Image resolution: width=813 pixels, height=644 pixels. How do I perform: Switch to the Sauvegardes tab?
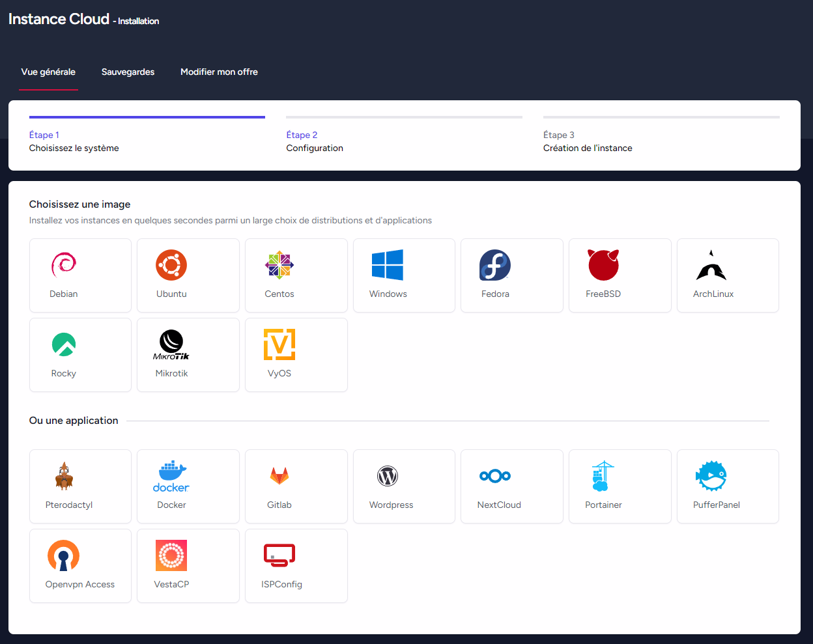pyautogui.click(x=128, y=72)
